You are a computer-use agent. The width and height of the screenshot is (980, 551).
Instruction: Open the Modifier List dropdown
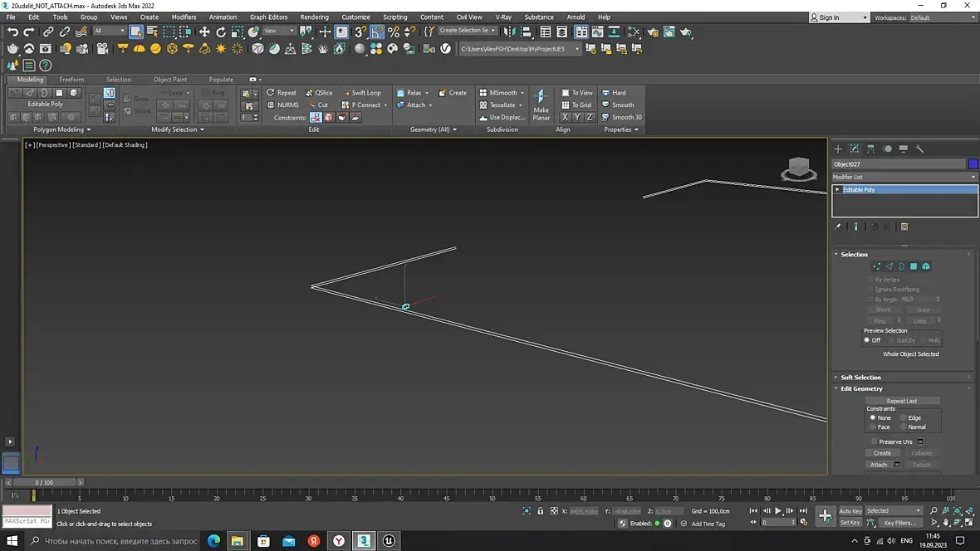904,177
